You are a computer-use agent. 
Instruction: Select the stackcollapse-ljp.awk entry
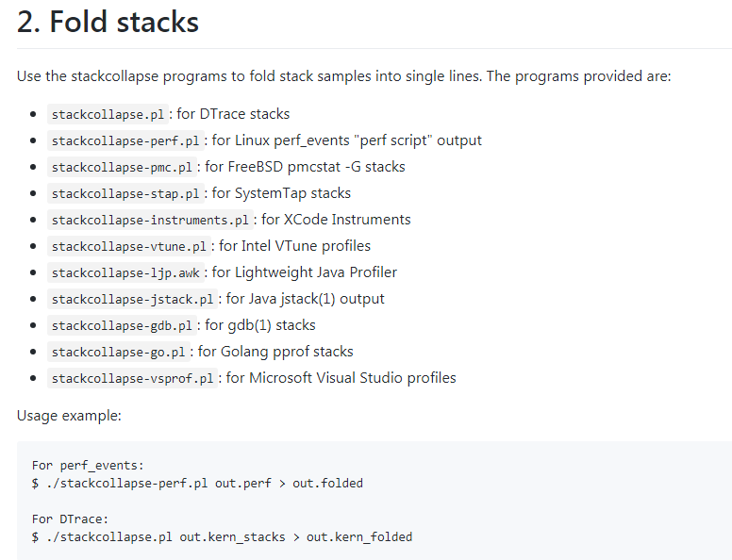(125, 272)
